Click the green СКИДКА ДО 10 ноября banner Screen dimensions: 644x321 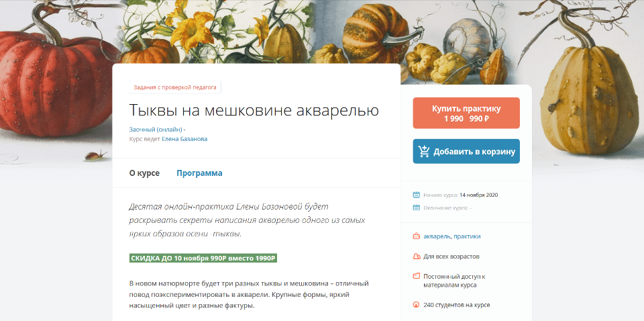click(x=203, y=258)
